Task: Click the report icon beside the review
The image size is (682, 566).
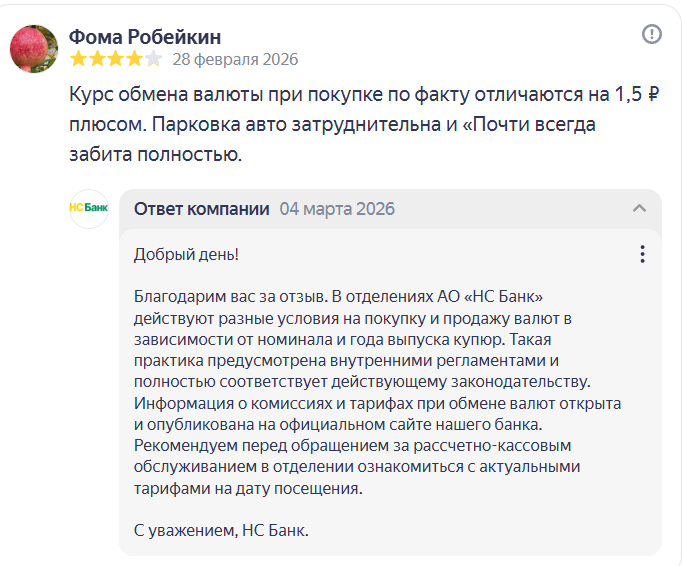Action: (x=651, y=34)
